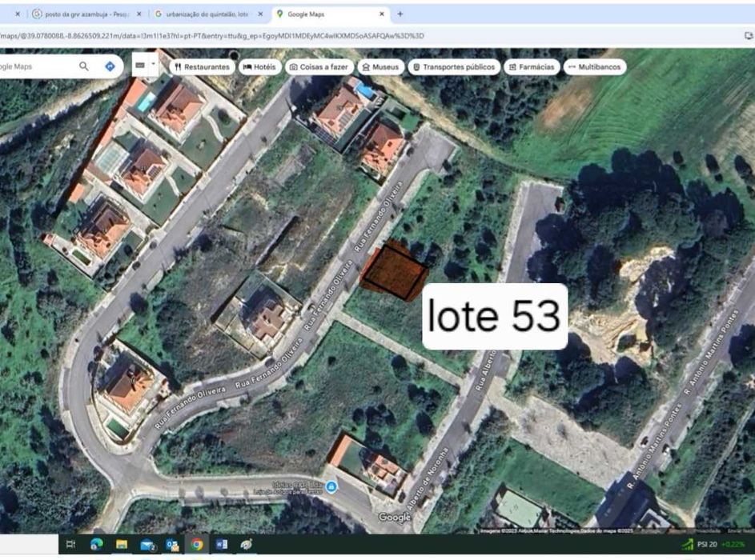
Task: Show Farmácias on the map
Action: pyautogui.click(x=532, y=67)
